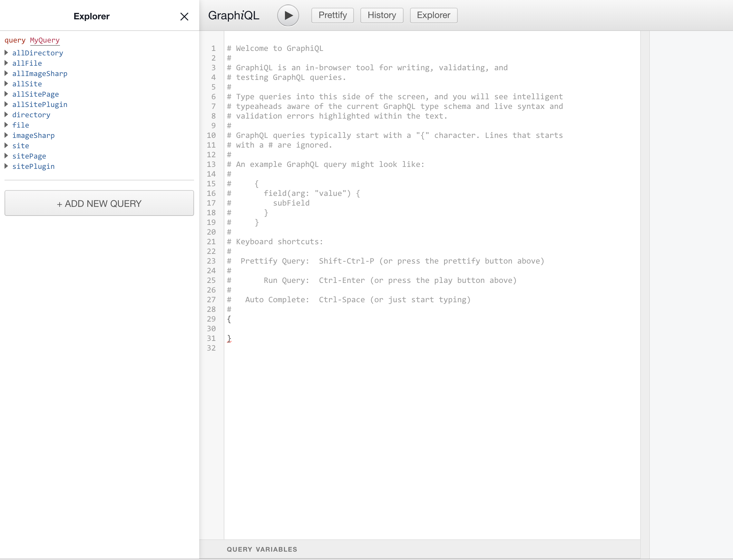Open the History panel
The height and width of the screenshot is (560, 733).
[382, 15]
